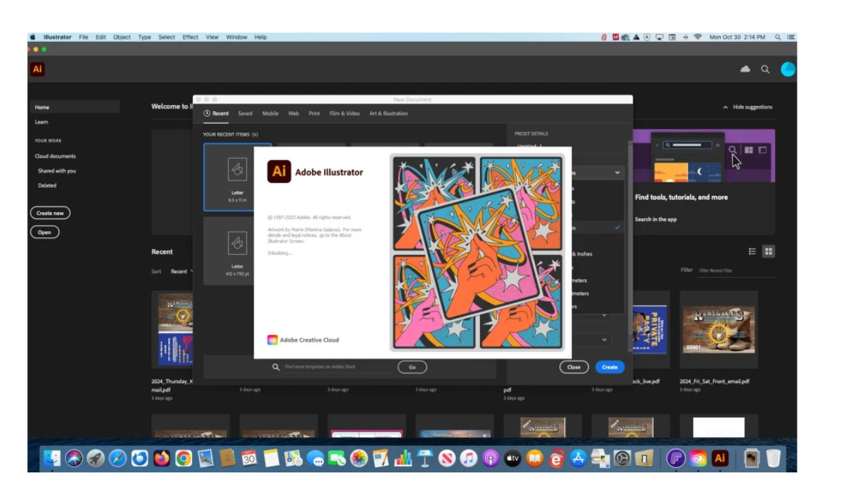Select the Art & Illustration tab
Viewport: 868px width, 488px height.
pyautogui.click(x=388, y=114)
